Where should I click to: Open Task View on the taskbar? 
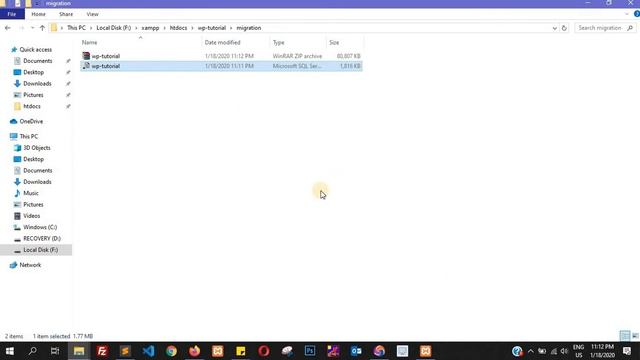[x=55, y=351]
